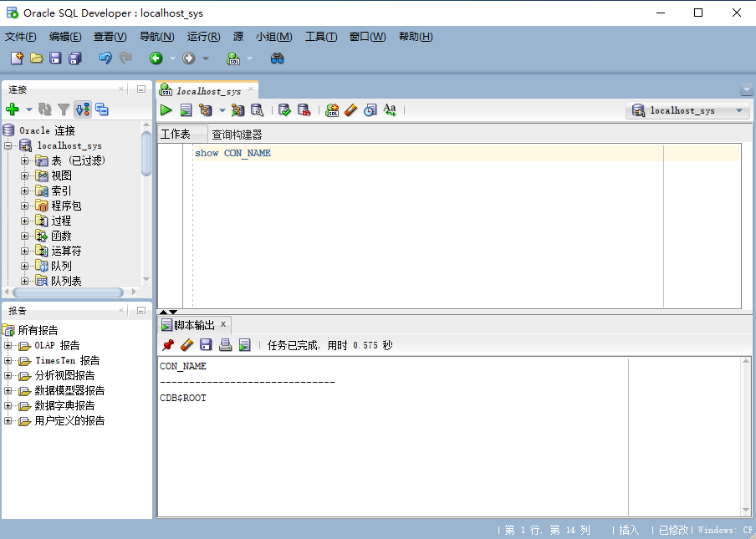756x539 pixels.
Task: Minimize the 报告 panel
Action: (x=140, y=311)
